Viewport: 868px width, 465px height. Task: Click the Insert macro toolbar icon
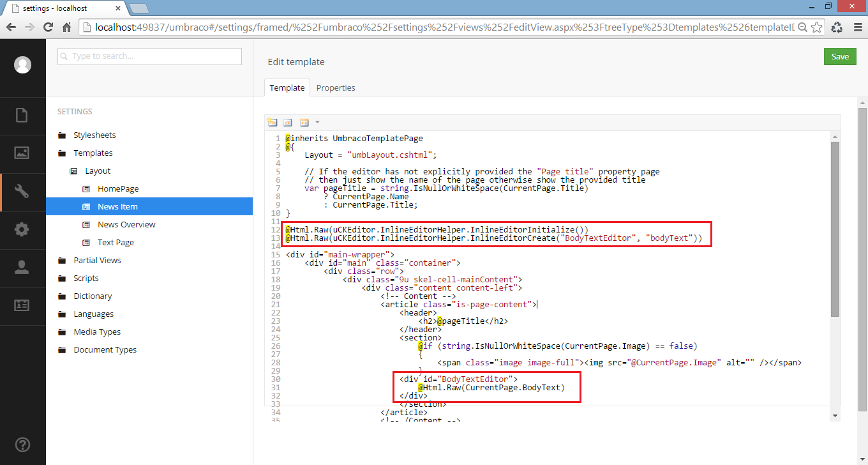tap(304, 122)
